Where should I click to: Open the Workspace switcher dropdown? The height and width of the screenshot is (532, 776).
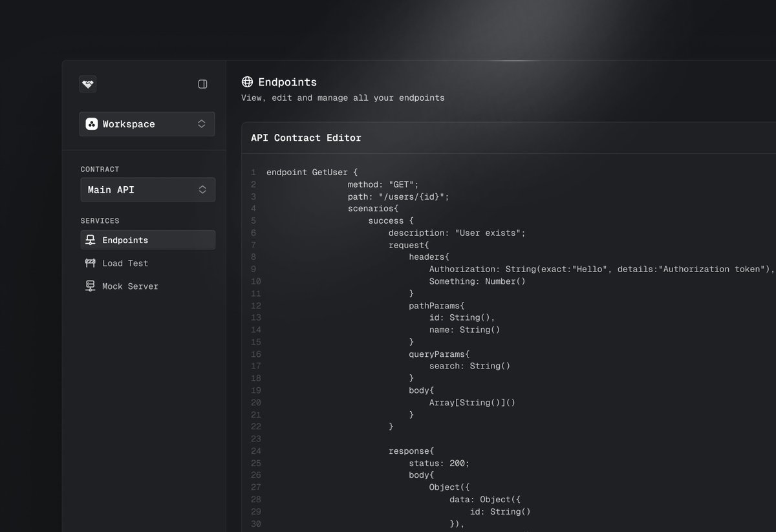(147, 124)
